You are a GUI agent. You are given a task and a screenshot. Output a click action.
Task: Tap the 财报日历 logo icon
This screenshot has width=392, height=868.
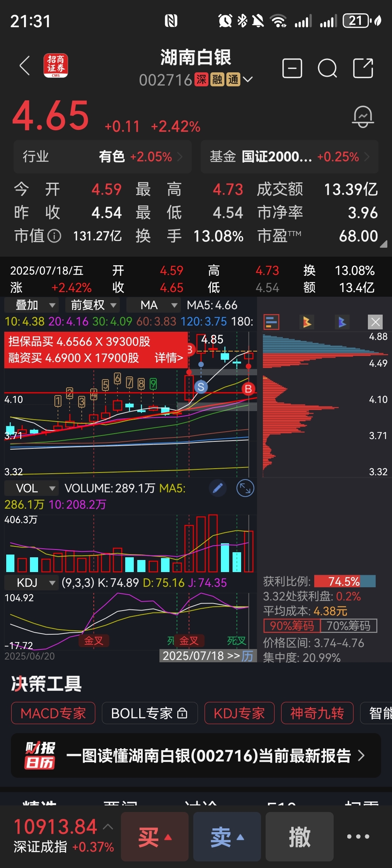40,756
